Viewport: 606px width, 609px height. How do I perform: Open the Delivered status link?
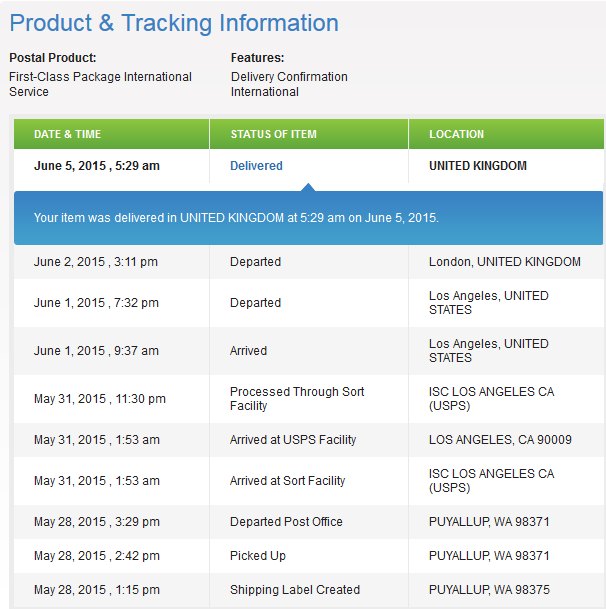click(256, 166)
